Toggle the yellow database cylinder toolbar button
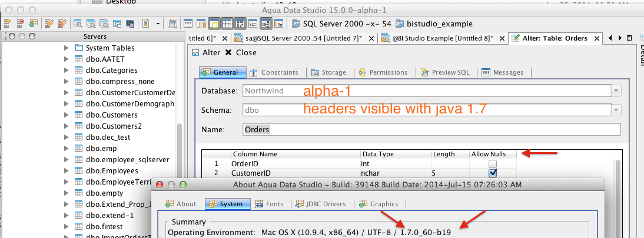Screen dimensions: 644x238 214,24
